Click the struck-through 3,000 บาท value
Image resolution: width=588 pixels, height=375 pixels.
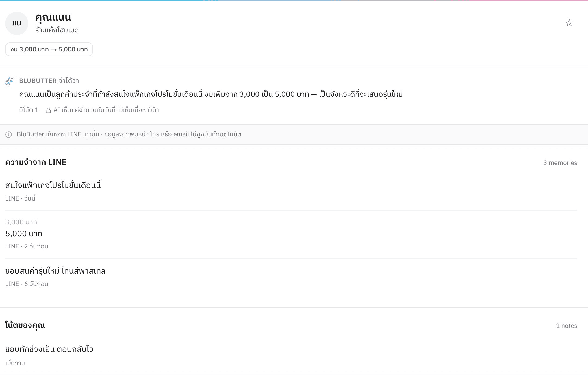tap(21, 222)
